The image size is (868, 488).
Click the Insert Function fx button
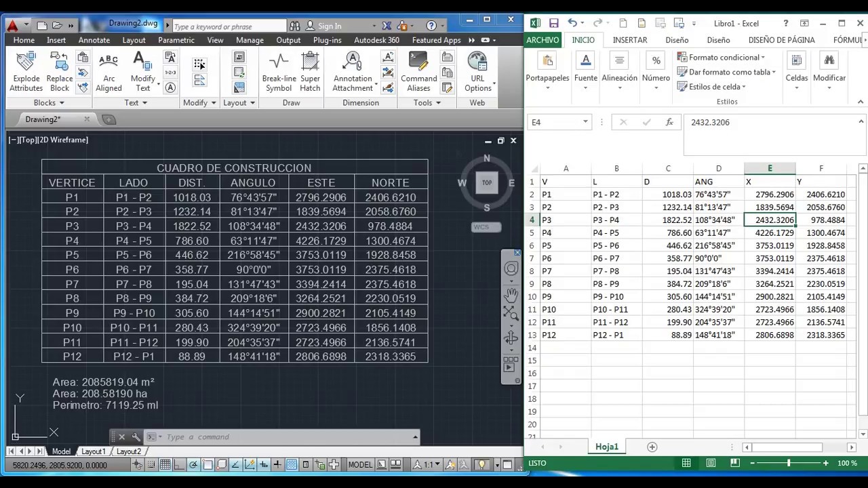pos(669,122)
